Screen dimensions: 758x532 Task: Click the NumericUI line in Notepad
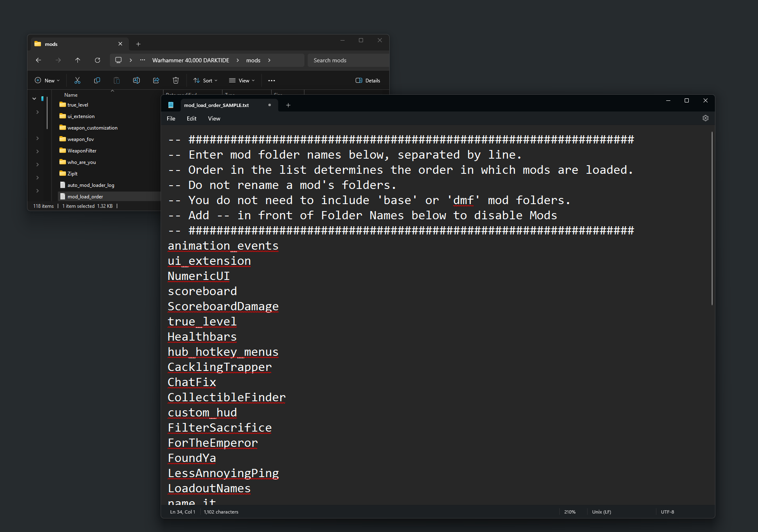click(x=199, y=276)
